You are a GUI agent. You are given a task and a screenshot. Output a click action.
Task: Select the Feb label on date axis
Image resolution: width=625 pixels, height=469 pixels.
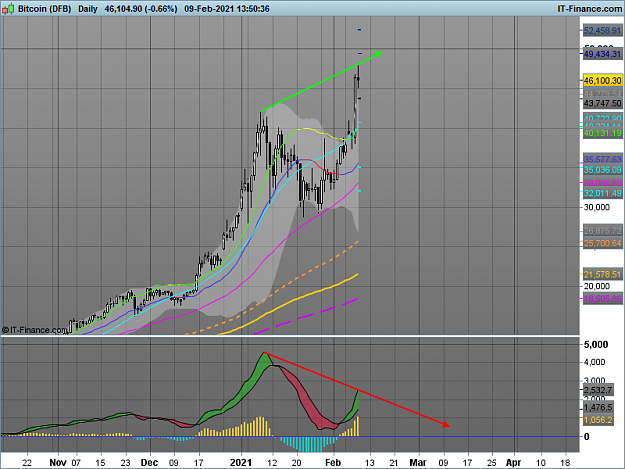tap(333, 463)
